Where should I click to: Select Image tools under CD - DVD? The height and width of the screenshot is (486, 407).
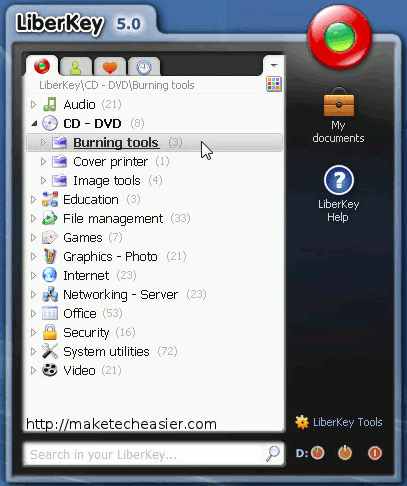[107, 181]
